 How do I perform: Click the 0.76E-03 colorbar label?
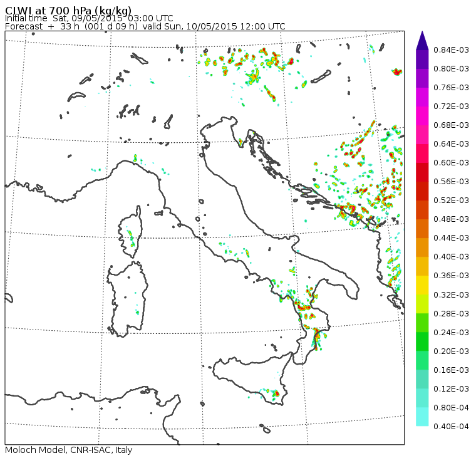(x=451, y=88)
